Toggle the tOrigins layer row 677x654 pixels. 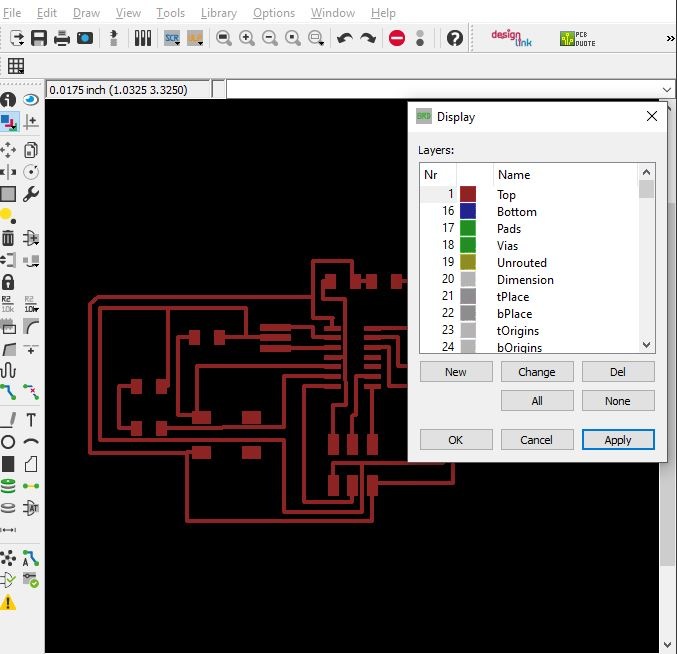(528, 331)
